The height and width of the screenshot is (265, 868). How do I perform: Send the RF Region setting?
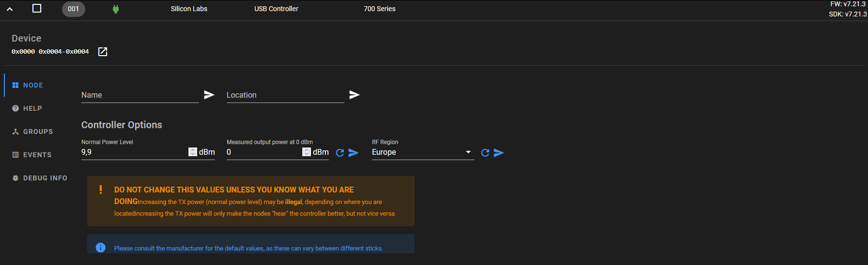tap(499, 153)
